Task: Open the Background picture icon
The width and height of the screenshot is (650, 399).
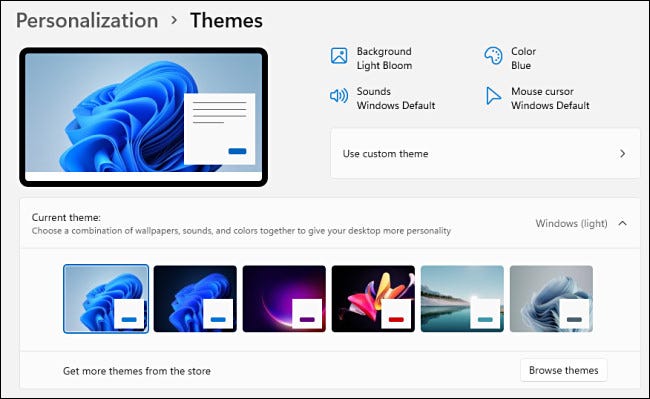Action: click(x=339, y=56)
